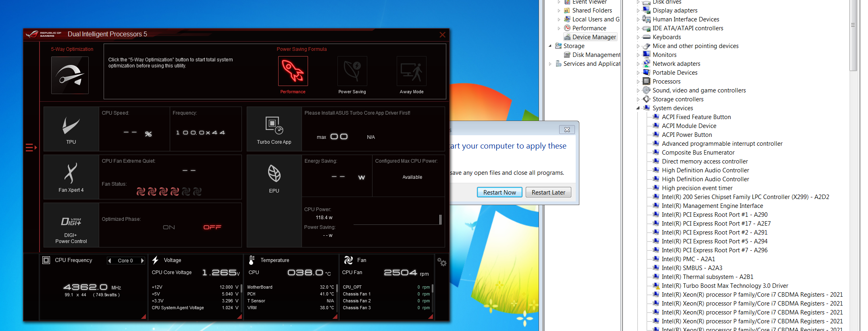Click the Fan monitor panel icon
This screenshot has width=868, height=331.
pyautogui.click(x=348, y=260)
